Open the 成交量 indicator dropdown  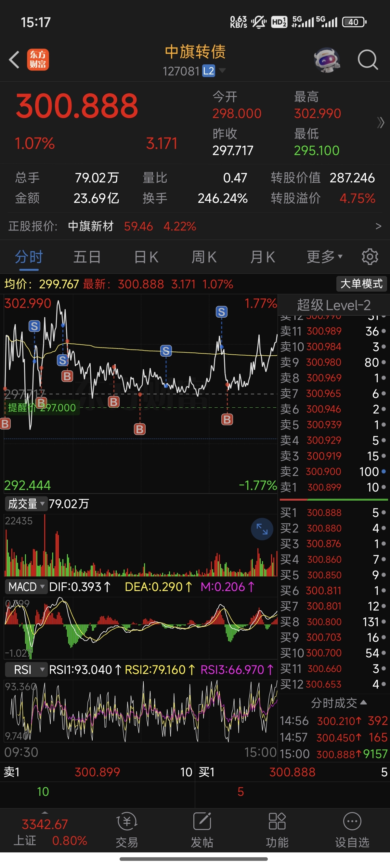click(26, 504)
